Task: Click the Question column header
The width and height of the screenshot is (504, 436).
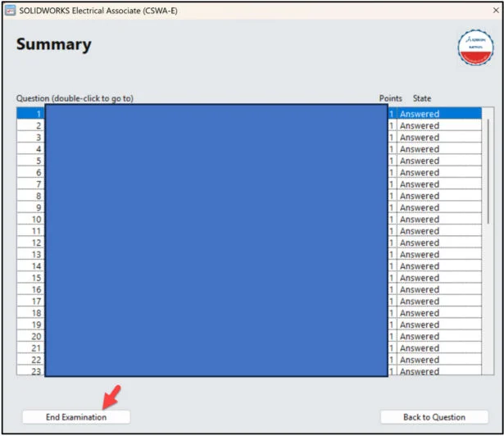Action: (x=75, y=98)
